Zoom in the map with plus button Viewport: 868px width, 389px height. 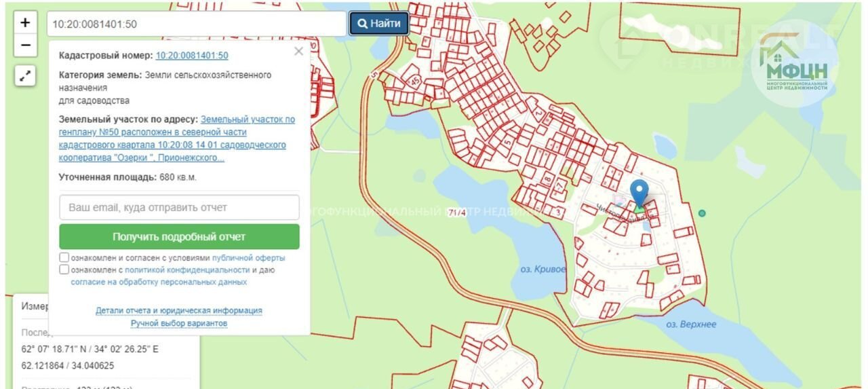tap(25, 22)
